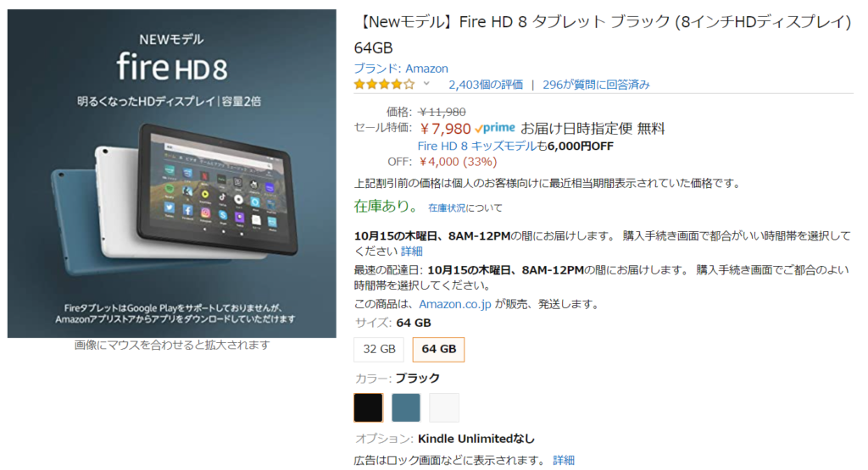Expand the rating breakdown chevron
Image resolution: width=868 pixels, height=470 pixels.
(426, 84)
